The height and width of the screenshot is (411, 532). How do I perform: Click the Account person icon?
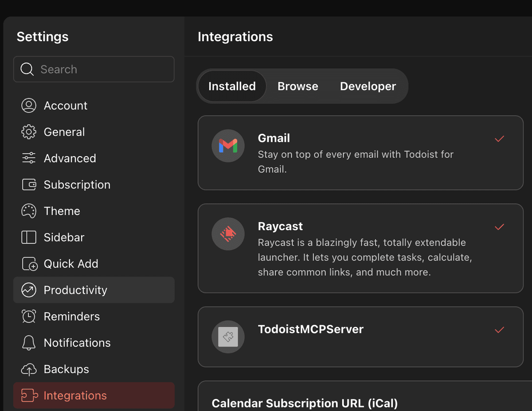29,106
